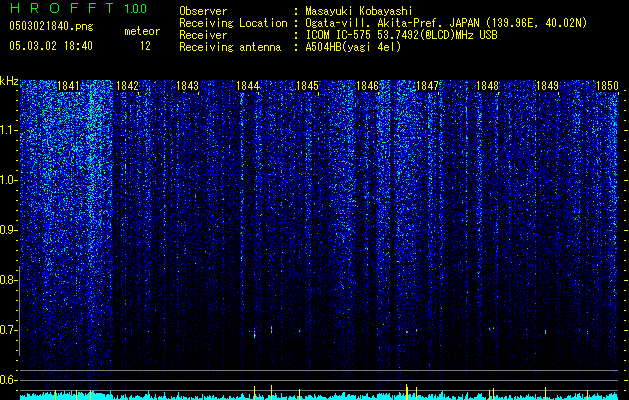629x400 pixels.
Task: Click the Receiving Location value line
Action: point(446,23)
